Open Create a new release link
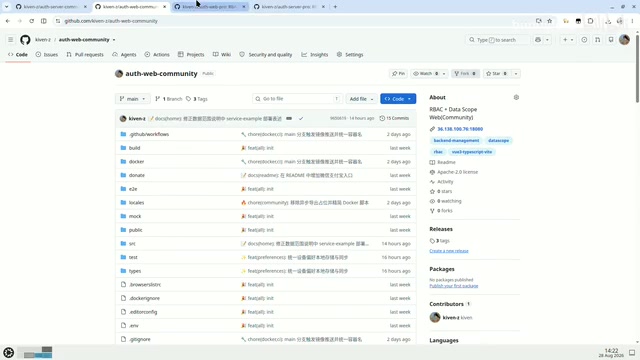Image resolution: width=640 pixels, height=360 pixels. pos(449,251)
